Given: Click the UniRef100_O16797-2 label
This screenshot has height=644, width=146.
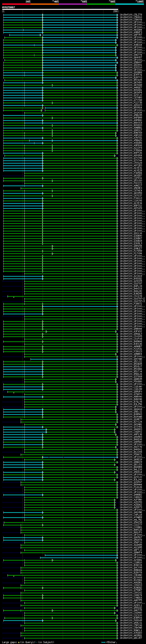Looking at the screenshot, I should pyautogui.click(x=132, y=299).
